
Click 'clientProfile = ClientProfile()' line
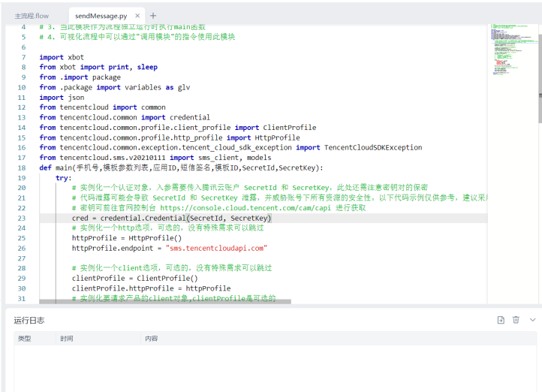[135, 279]
